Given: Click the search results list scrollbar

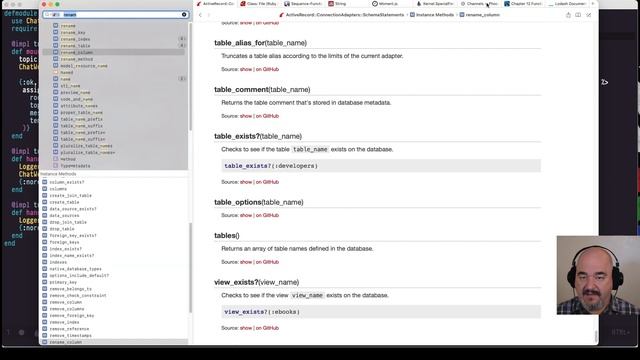Looking at the screenshot, I should pyautogui.click(x=190, y=77).
